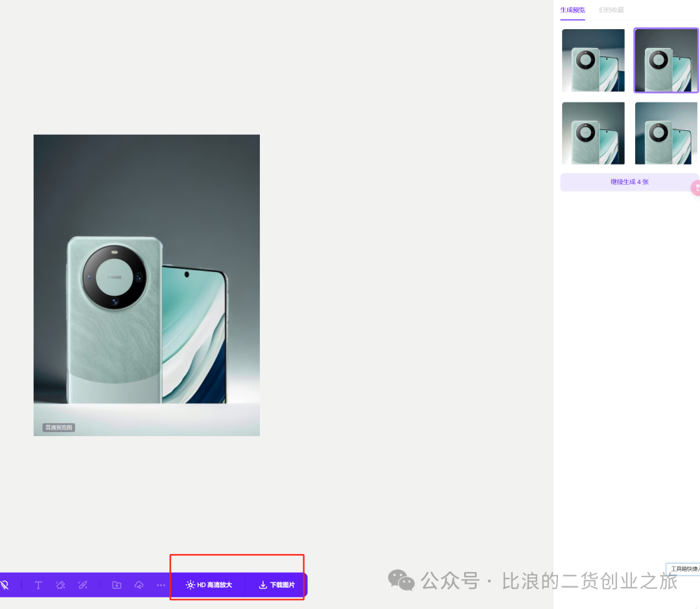This screenshot has width=700, height=609.
Task: Open the three-dot more options menu
Action: coord(161,585)
